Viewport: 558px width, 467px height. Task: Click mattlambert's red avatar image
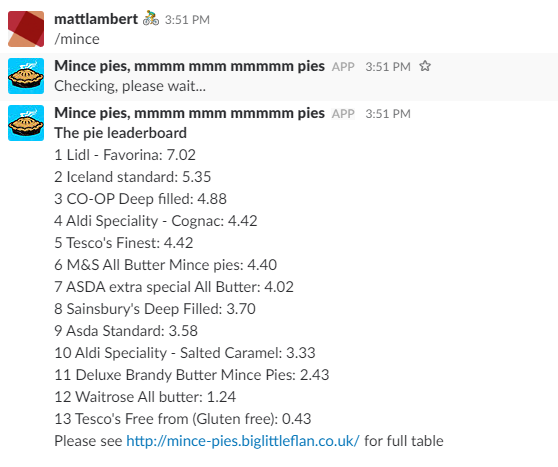pos(26,29)
